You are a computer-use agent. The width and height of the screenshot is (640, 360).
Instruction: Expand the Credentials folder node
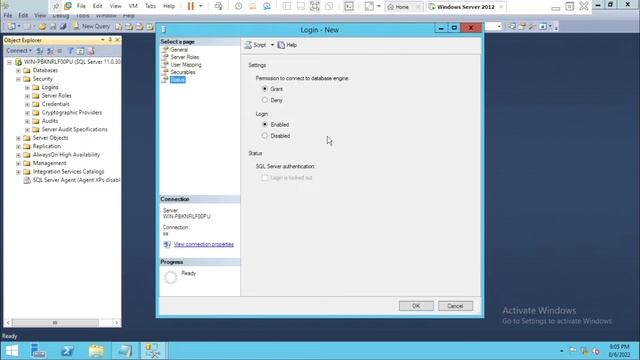tap(27, 104)
